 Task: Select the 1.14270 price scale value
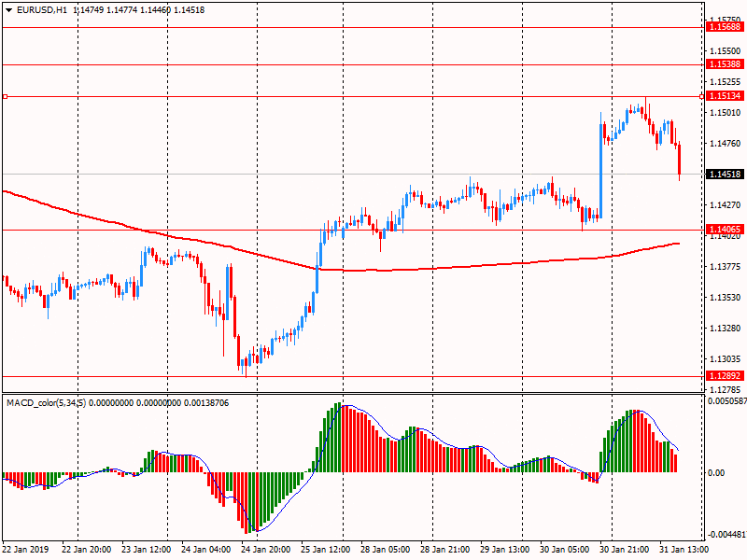pos(726,204)
